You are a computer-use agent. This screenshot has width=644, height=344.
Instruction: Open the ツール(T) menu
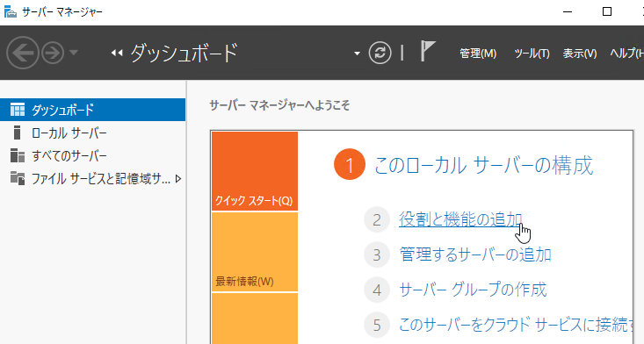532,54
